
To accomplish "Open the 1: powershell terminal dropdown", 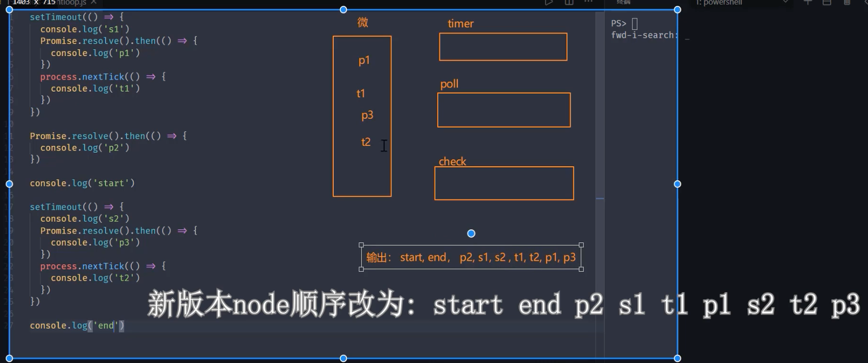I will [742, 3].
